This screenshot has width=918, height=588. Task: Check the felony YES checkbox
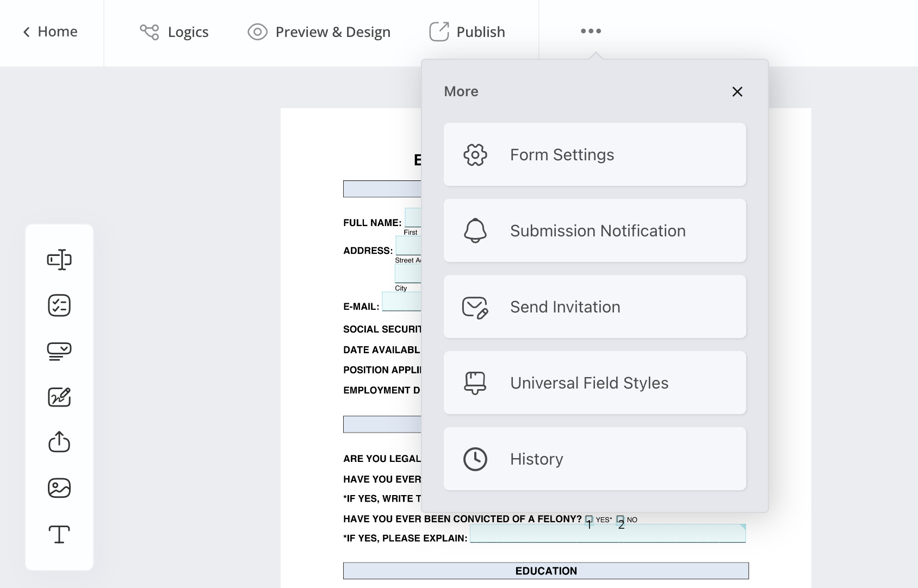pos(588,520)
